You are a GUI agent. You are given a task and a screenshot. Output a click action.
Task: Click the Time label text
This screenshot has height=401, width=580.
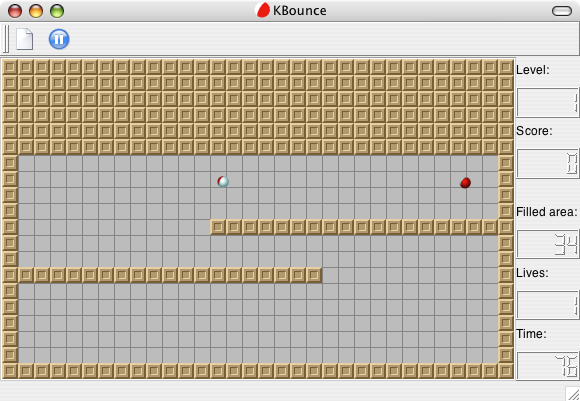(531, 334)
